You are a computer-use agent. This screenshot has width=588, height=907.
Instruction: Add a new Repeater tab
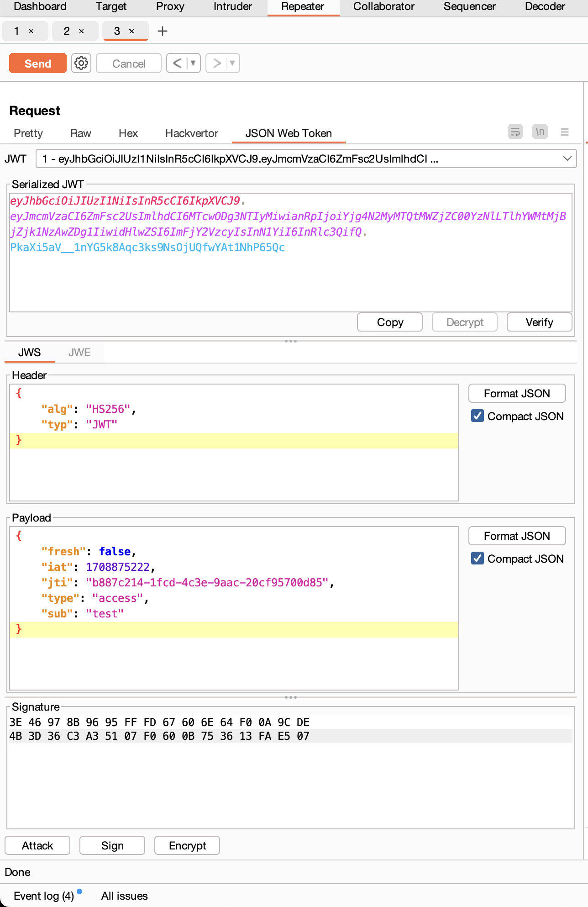click(162, 31)
